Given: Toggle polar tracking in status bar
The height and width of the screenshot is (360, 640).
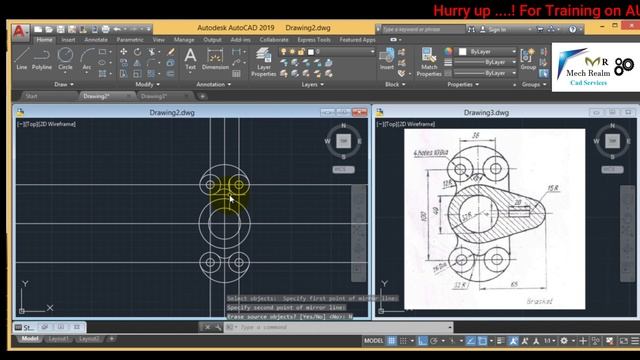Looking at the screenshot, I should click(434, 341).
